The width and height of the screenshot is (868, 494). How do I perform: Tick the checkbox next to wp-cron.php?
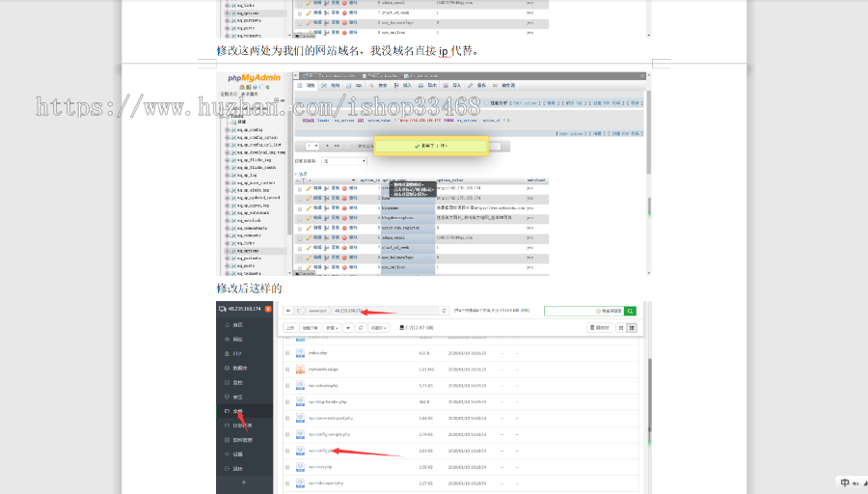287,467
